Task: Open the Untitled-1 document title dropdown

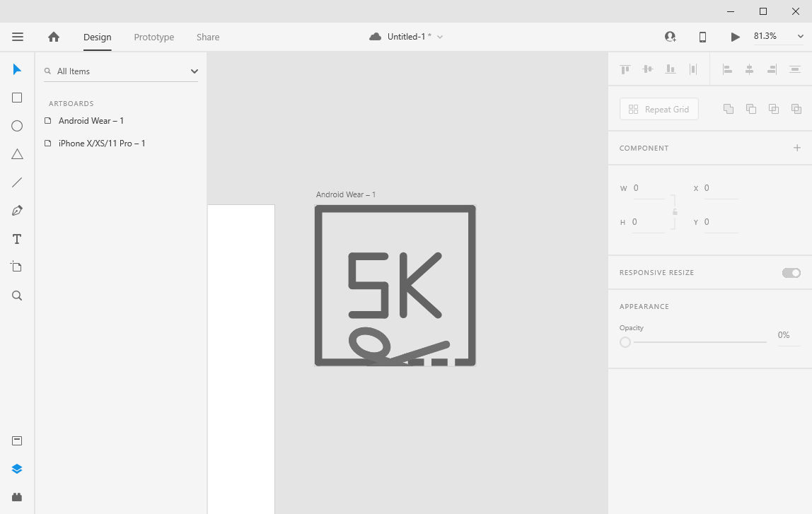Action: tap(440, 37)
